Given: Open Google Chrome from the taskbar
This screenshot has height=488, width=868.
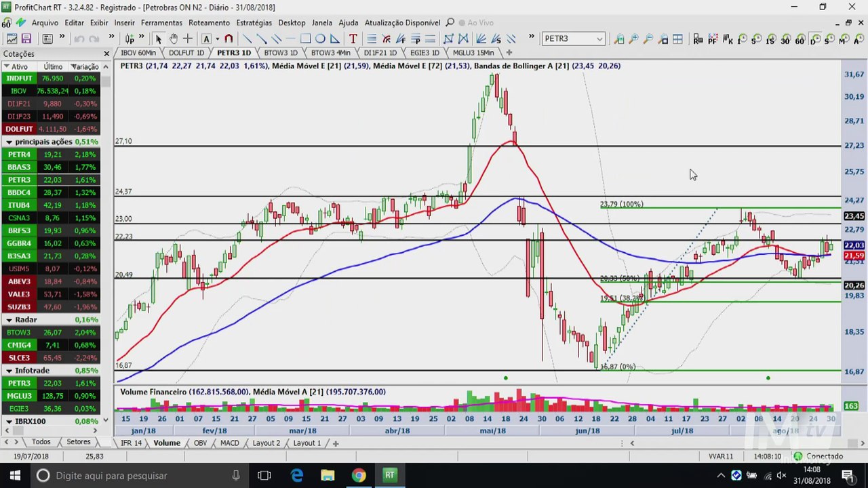Looking at the screenshot, I should 358,475.
